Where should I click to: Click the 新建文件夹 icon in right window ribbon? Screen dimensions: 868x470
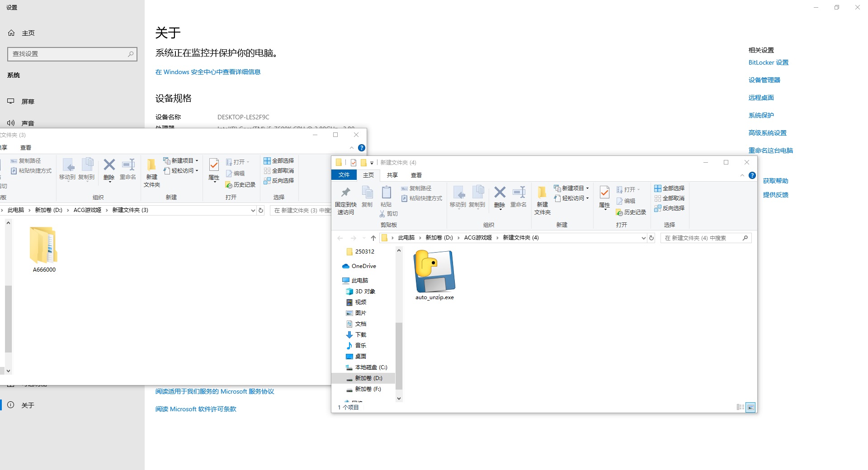pyautogui.click(x=542, y=193)
